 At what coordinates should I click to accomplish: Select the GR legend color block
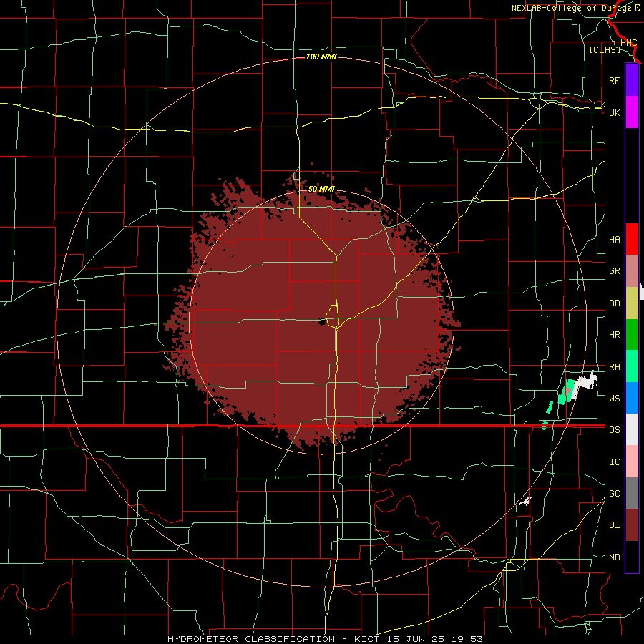coord(632,271)
